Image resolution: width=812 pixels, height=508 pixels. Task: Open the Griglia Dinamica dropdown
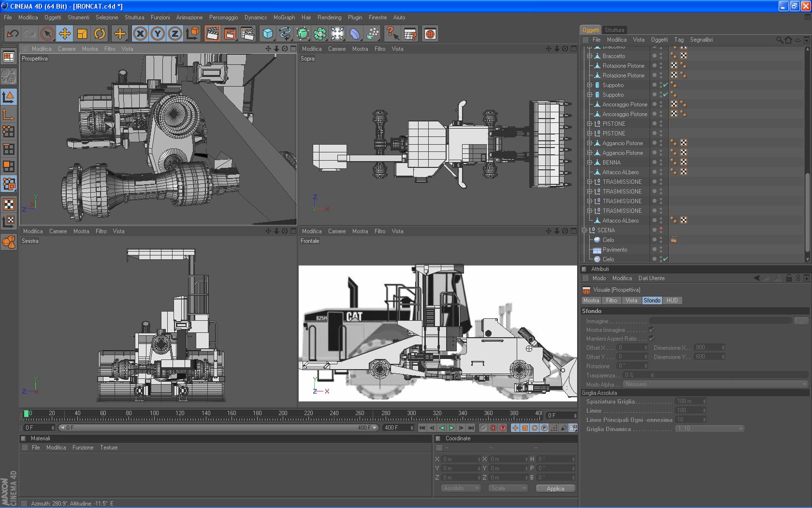click(x=709, y=429)
